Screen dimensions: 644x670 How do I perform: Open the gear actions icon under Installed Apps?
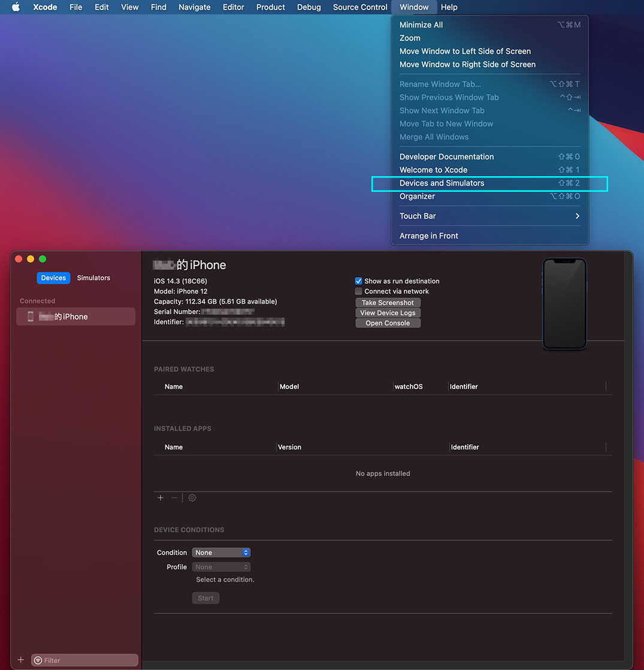tap(192, 498)
